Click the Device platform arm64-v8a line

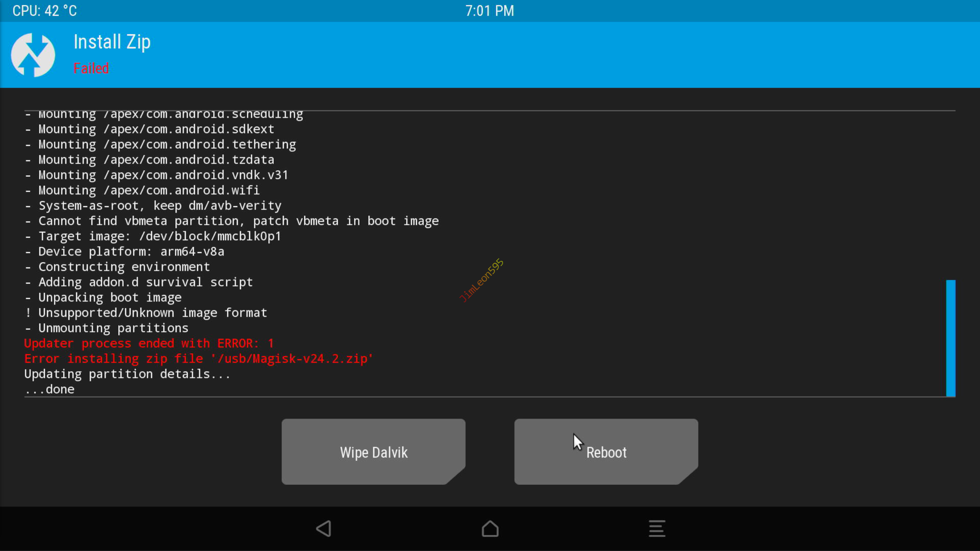(125, 252)
